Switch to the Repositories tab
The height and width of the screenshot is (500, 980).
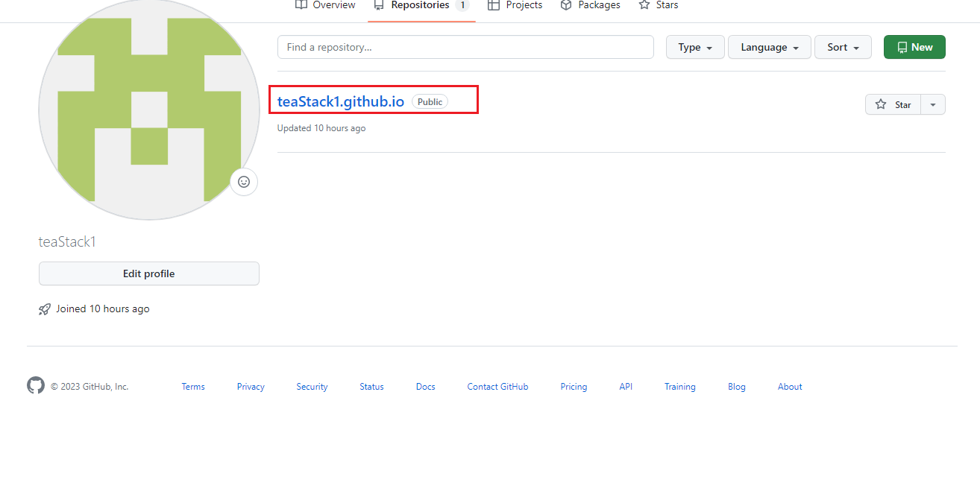(421, 5)
